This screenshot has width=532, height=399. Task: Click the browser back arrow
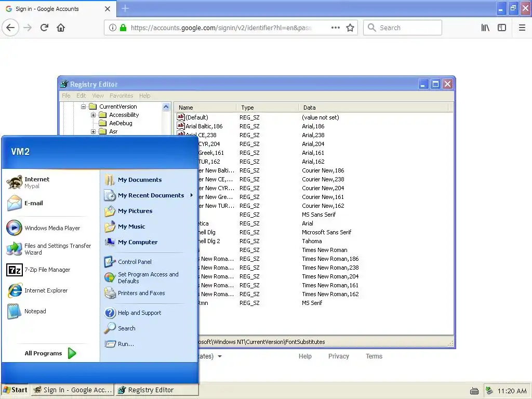[x=10, y=28]
